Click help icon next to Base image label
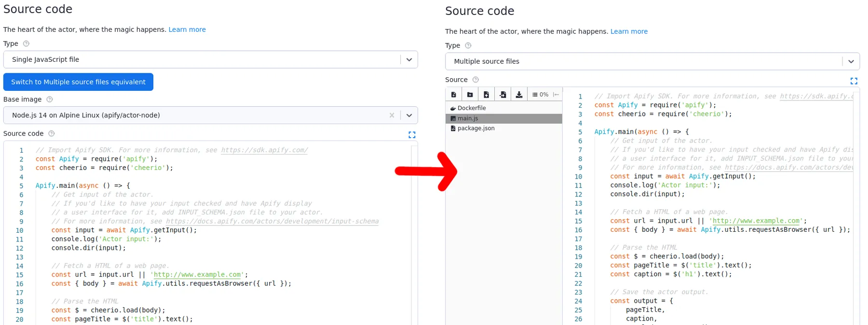The width and height of the screenshot is (868, 325). [x=49, y=99]
